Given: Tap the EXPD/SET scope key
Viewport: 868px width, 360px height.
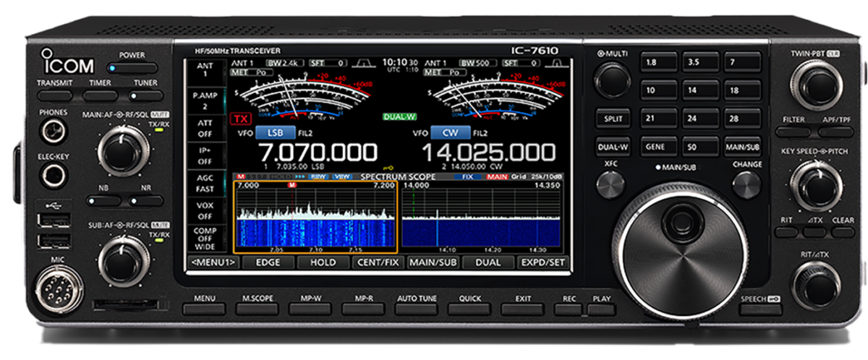Looking at the screenshot, I should 543,263.
